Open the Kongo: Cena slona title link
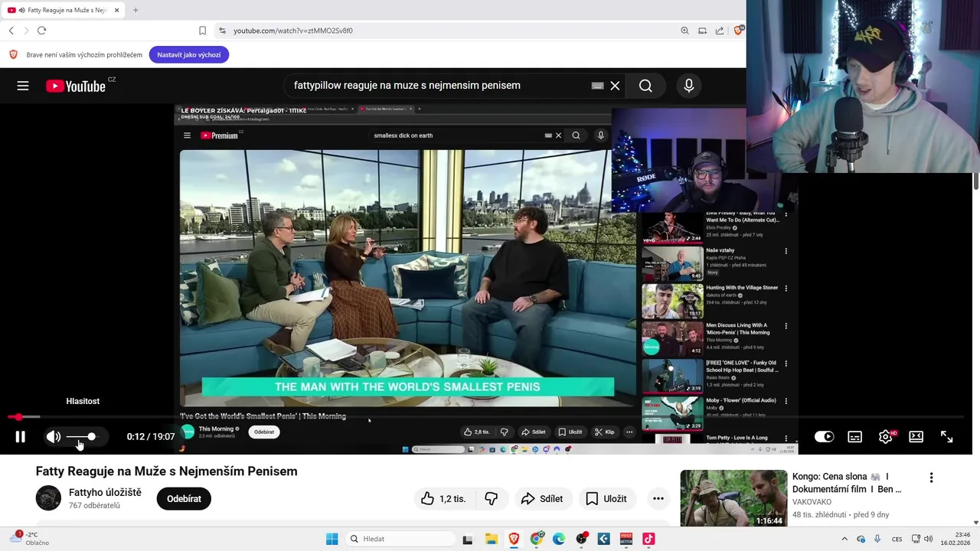Viewport: 980px width, 551px height. click(x=847, y=482)
